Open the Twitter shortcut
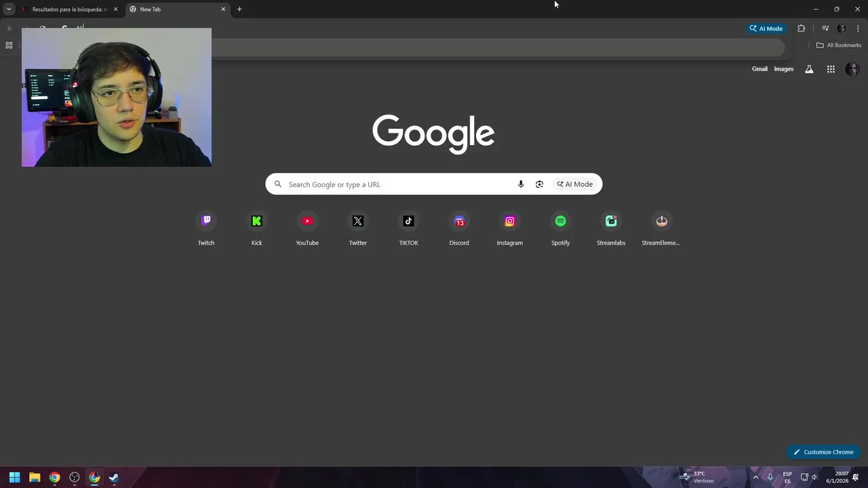 click(x=357, y=229)
